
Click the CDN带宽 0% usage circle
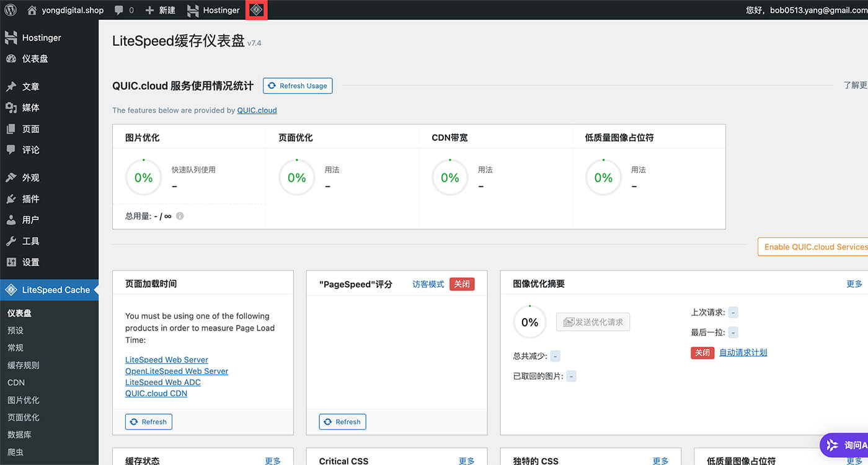click(x=449, y=177)
